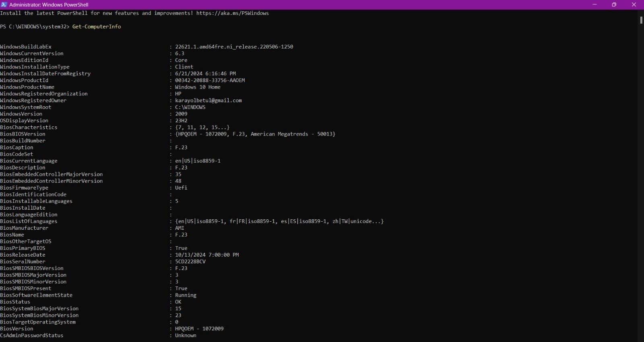
Task: Click the PS C:\WINDOWS\system32> prompt
Action: 35,27
